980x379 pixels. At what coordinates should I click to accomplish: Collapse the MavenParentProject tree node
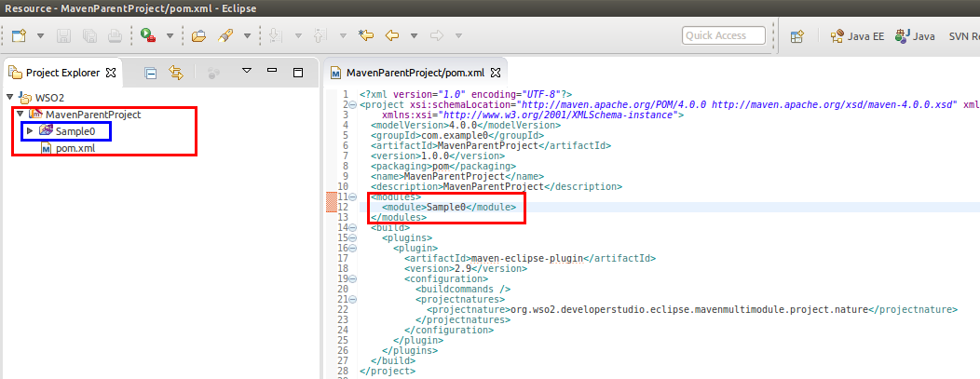click(20, 115)
